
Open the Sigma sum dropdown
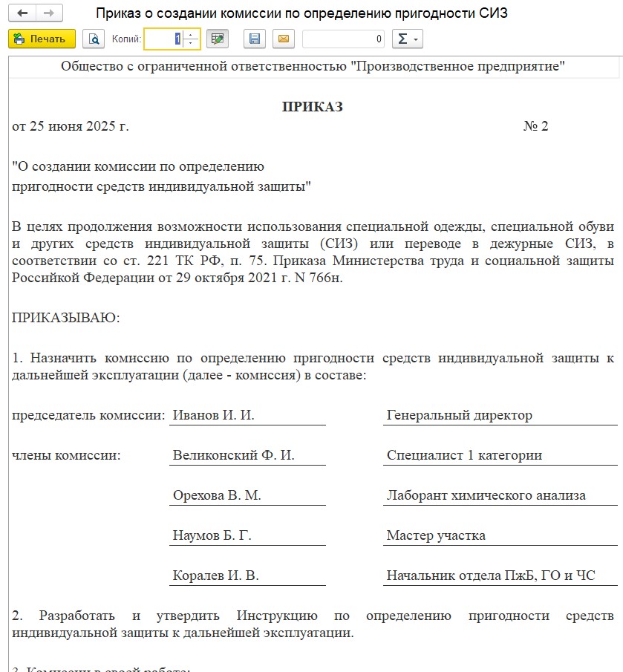coord(408,39)
